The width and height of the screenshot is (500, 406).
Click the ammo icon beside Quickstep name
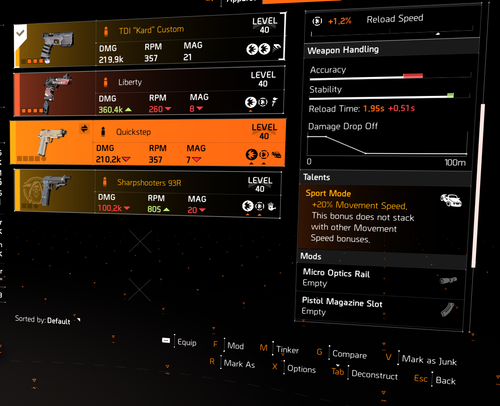point(103,132)
